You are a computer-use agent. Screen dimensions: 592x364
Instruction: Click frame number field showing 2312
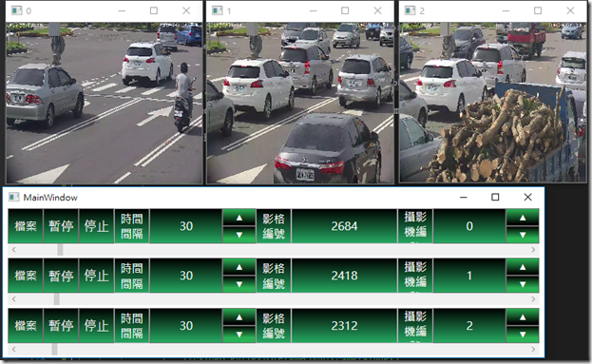[344, 325]
